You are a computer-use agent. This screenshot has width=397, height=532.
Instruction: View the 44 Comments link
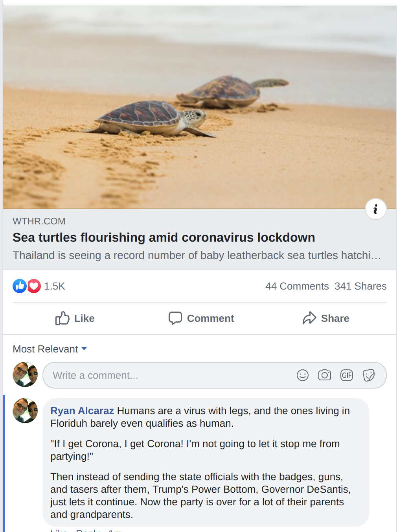point(297,286)
